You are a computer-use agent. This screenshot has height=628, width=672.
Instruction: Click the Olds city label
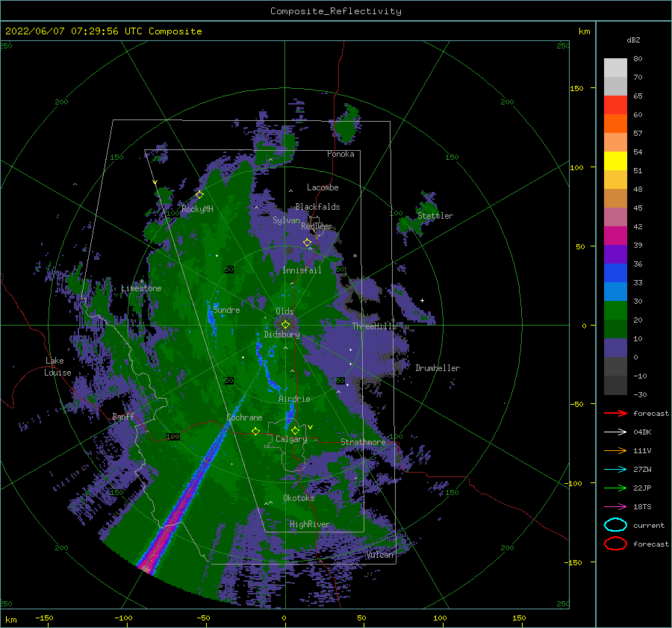click(x=284, y=311)
